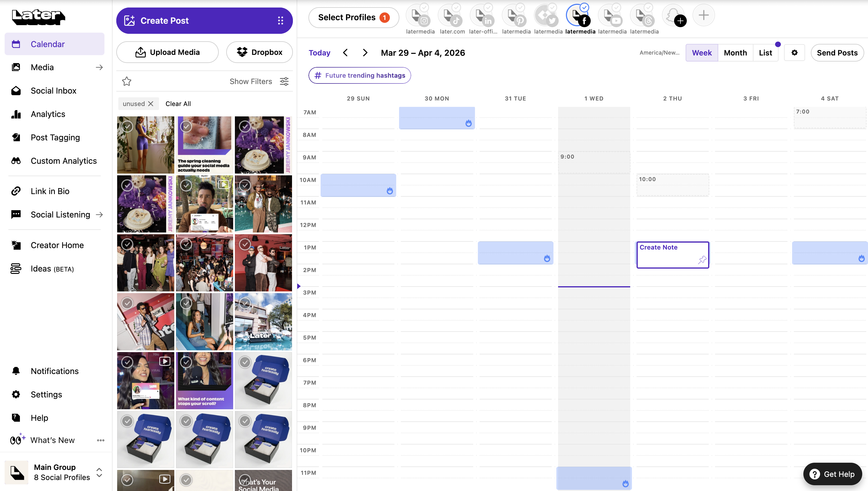
Task: Open calendar settings gear icon
Action: click(x=794, y=53)
